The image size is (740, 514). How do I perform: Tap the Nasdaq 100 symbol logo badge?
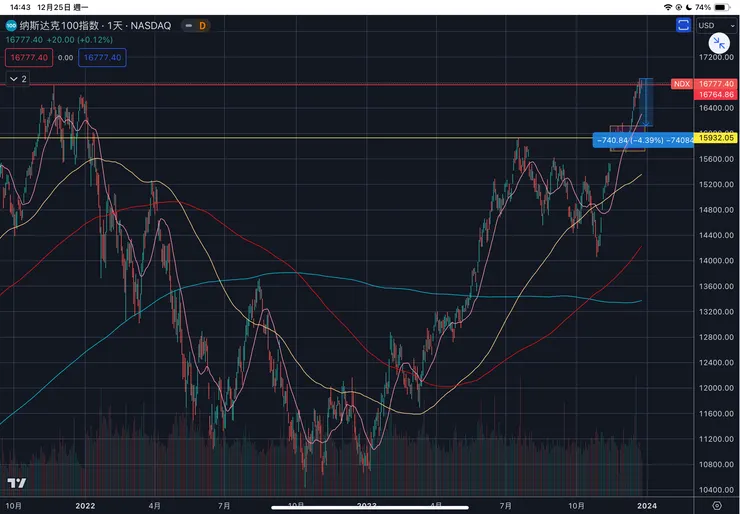11,25
